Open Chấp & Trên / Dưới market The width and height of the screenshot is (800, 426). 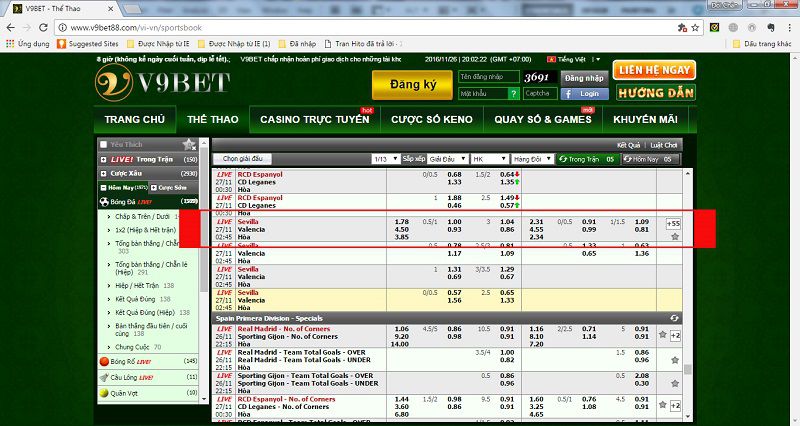[142, 216]
